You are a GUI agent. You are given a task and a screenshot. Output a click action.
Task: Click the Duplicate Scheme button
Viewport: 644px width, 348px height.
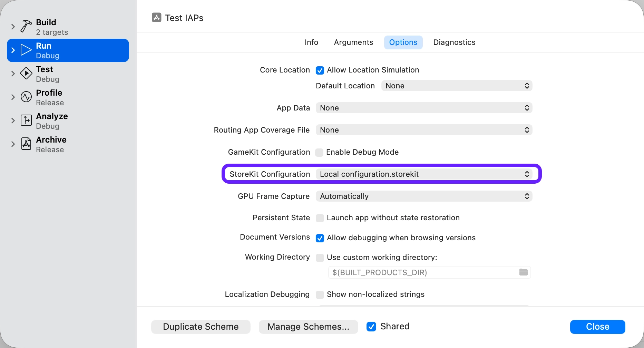click(201, 327)
